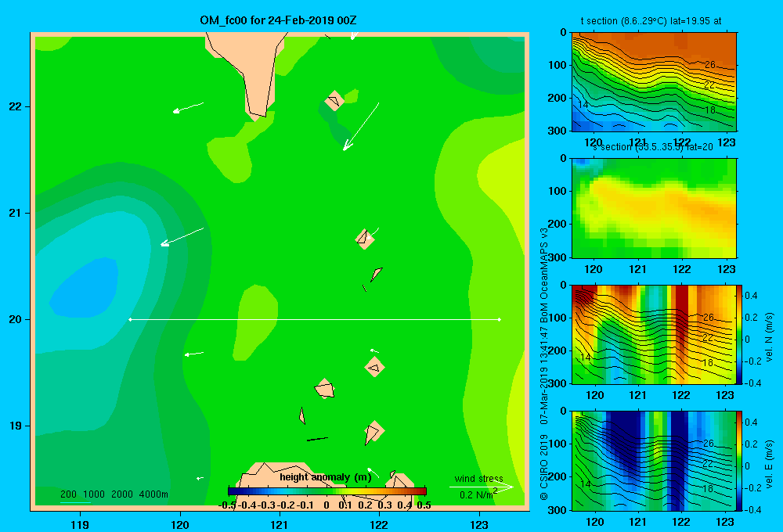Screen dimensions: 783x532
Task: Click longitude label 121 below the main map
Action: coord(280,524)
